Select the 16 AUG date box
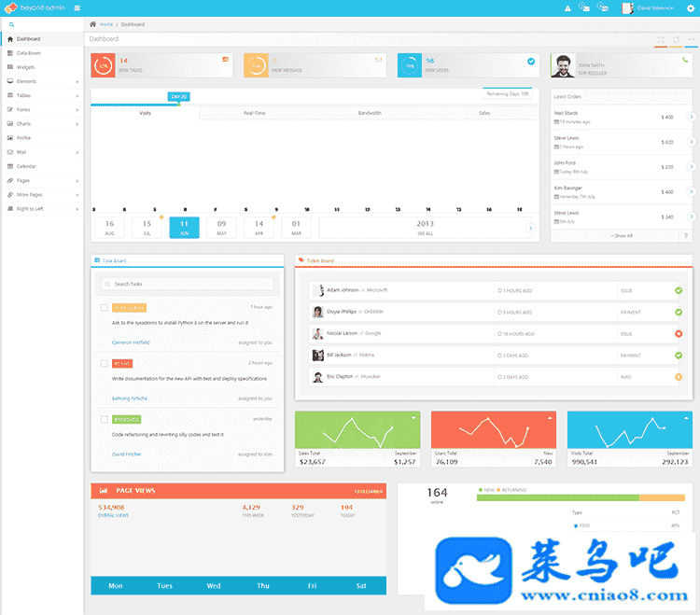This screenshot has width=700, height=615. (109, 228)
